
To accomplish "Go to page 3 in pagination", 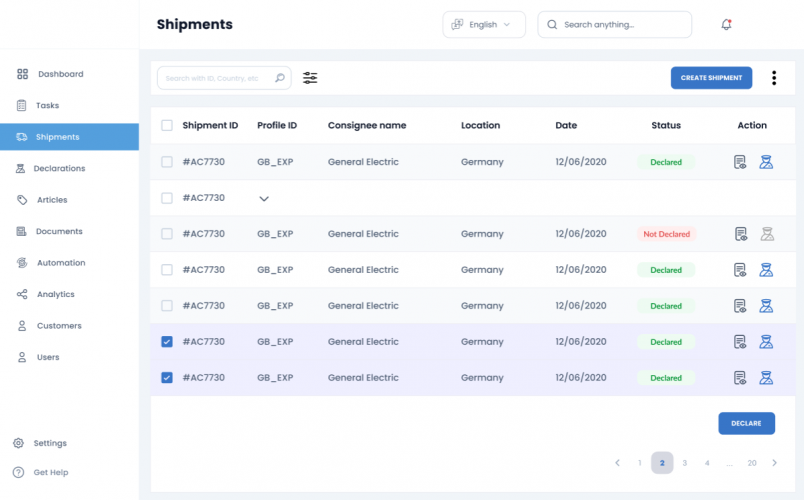I will [x=684, y=463].
